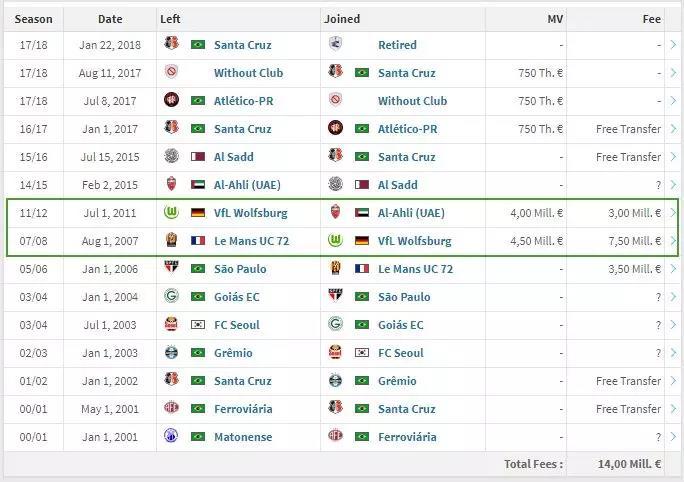Image resolution: width=684 pixels, height=482 pixels.
Task: Open the São Paulo link in the 05/06 row
Action: (x=240, y=269)
